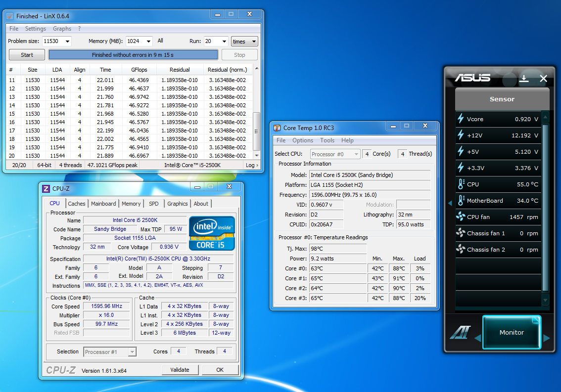
Task: Select row 20 in LinX results
Action: tap(130, 156)
